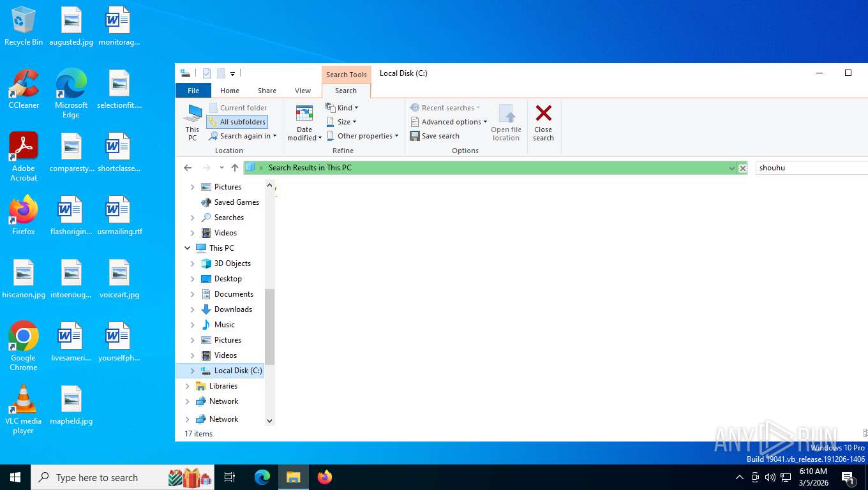Image resolution: width=868 pixels, height=490 pixels.
Task: Open Microsoft Edge from the taskbar
Action: coord(262,477)
